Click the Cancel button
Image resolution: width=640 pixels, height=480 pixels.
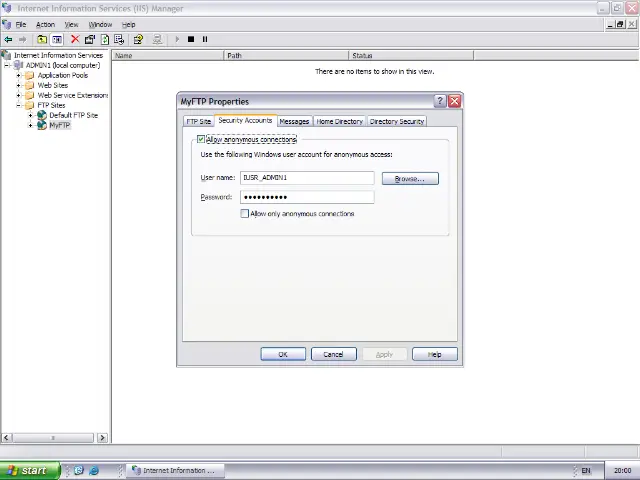coord(333,354)
